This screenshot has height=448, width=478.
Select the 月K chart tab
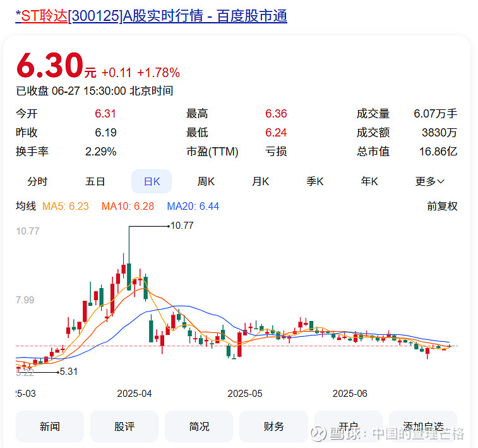260,181
